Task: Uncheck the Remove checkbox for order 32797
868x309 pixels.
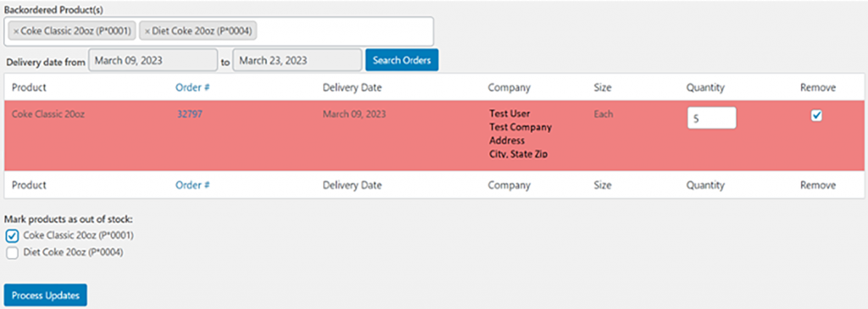Action: coord(816,115)
